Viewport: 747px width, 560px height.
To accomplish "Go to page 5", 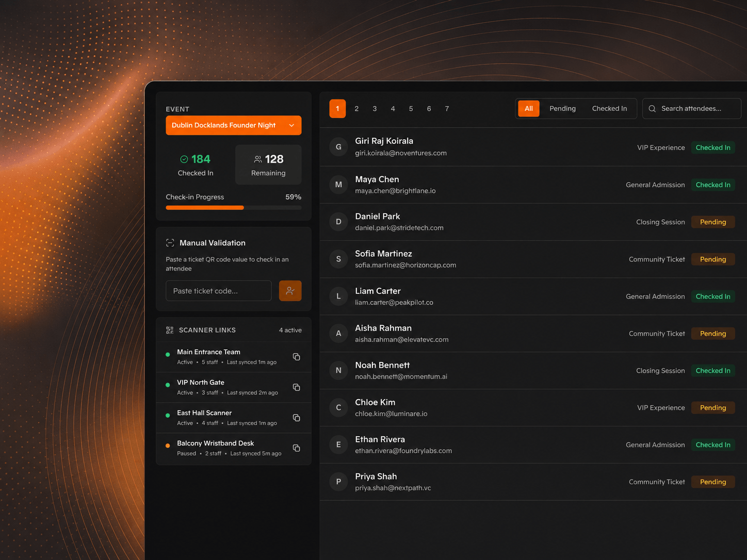I will [x=411, y=109].
